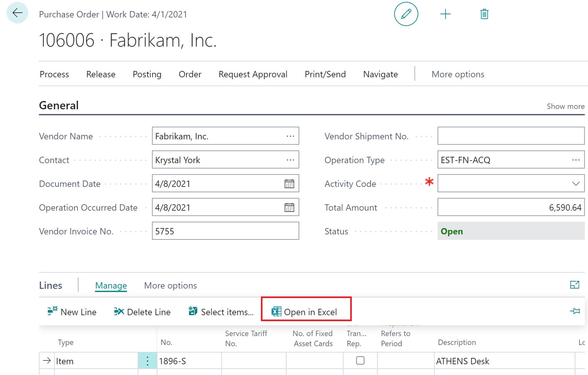Click Select items... action

[221, 312]
